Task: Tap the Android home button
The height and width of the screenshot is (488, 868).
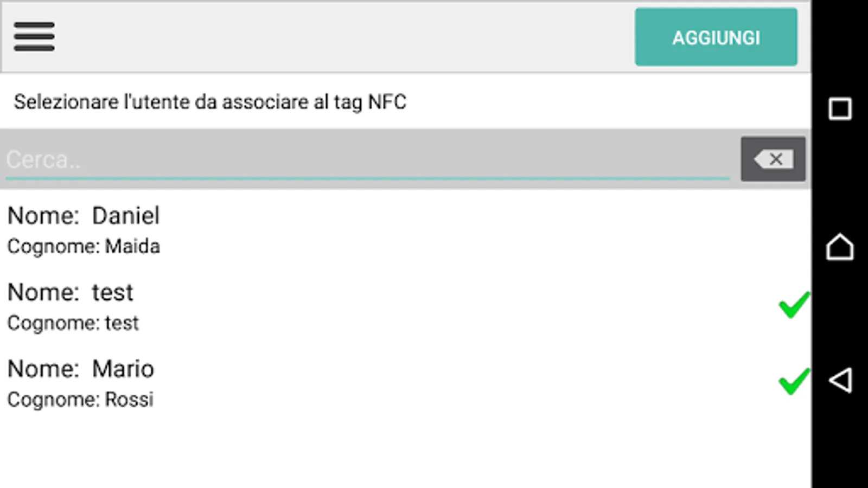Action: click(x=840, y=247)
